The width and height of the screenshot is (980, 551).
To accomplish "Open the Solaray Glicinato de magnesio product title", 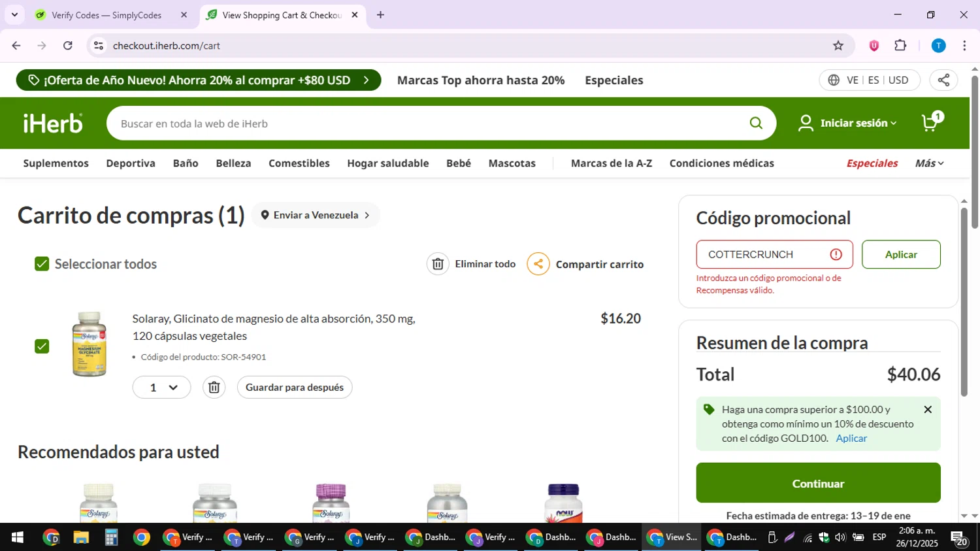I will coord(274,327).
